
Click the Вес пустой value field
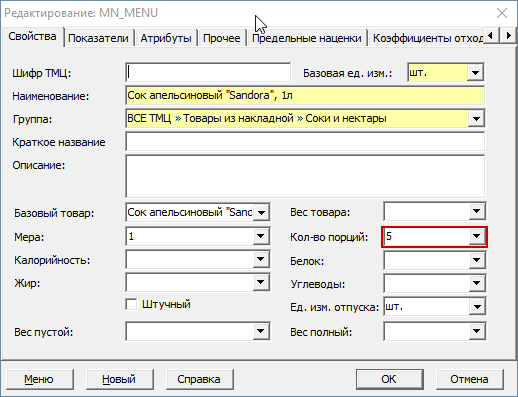(x=190, y=331)
